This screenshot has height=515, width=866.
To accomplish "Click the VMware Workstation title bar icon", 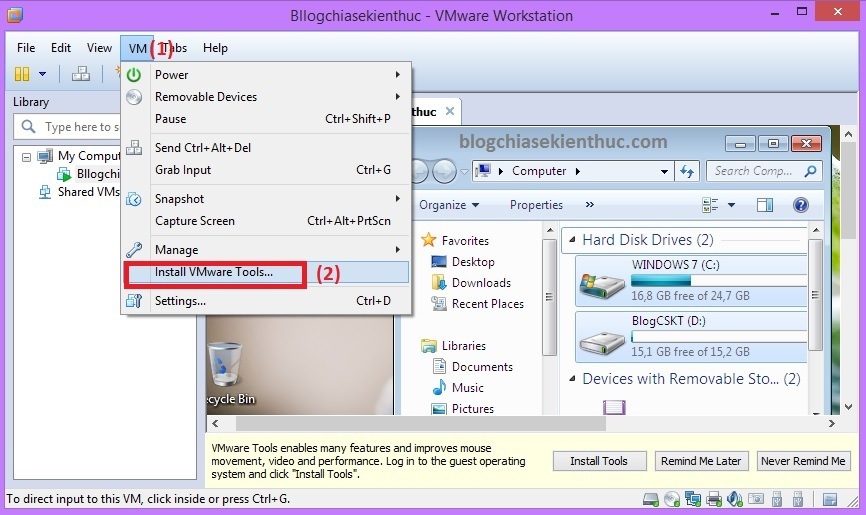I will coord(15,15).
